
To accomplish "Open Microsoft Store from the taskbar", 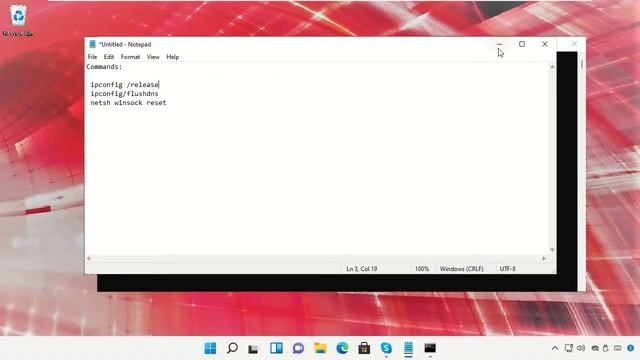I will coord(364,348).
